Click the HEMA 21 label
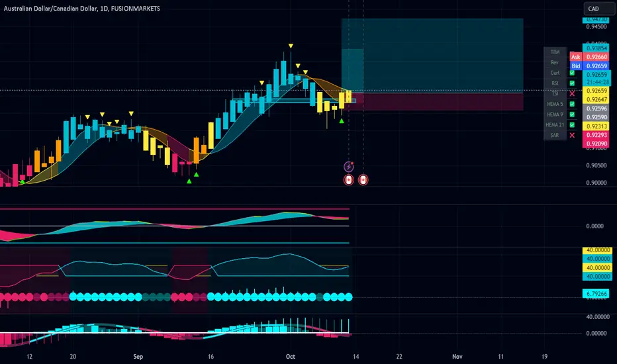This screenshot has width=617, height=364. coord(555,124)
